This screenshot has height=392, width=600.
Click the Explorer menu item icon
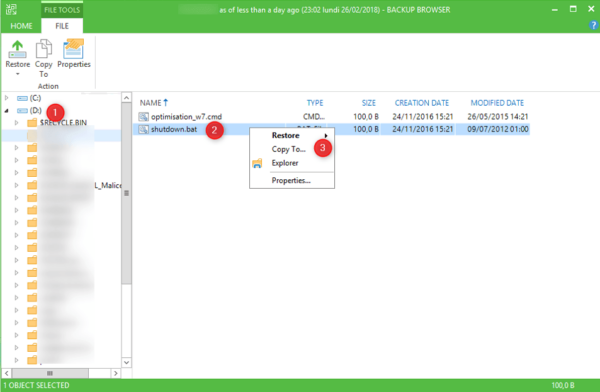(x=257, y=163)
